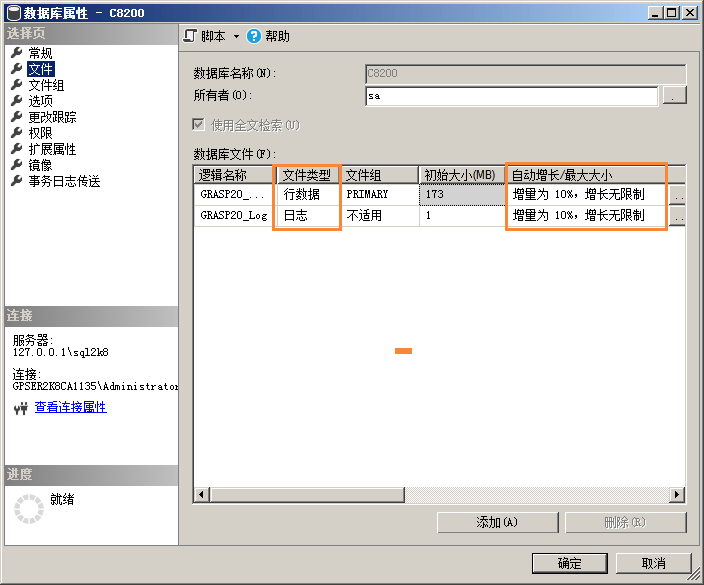704x585 pixels.
Task: Select the GRASP20_Log logical name cell
Action: tap(233, 216)
